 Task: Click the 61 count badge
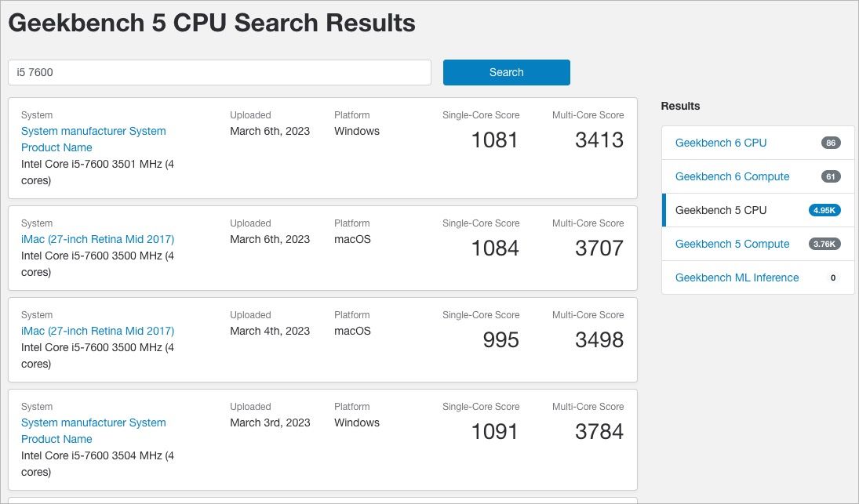(x=831, y=176)
